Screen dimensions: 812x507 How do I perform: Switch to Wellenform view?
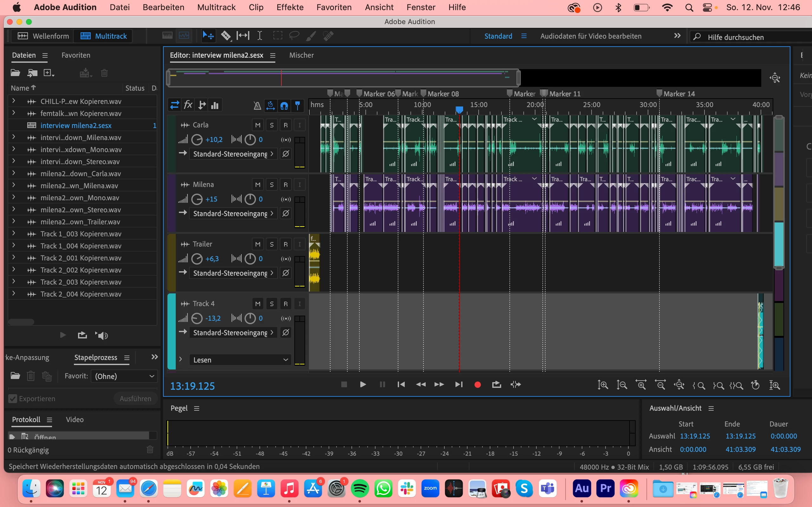(x=43, y=36)
